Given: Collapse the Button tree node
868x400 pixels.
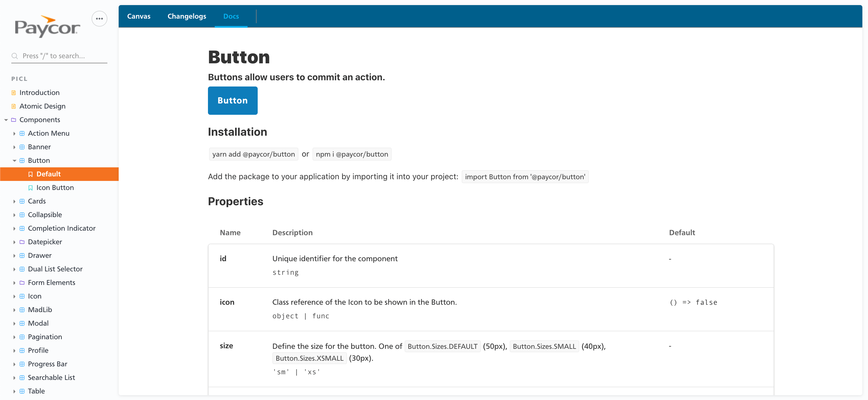Looking at the screenshot, I should [x=14, y=161].
